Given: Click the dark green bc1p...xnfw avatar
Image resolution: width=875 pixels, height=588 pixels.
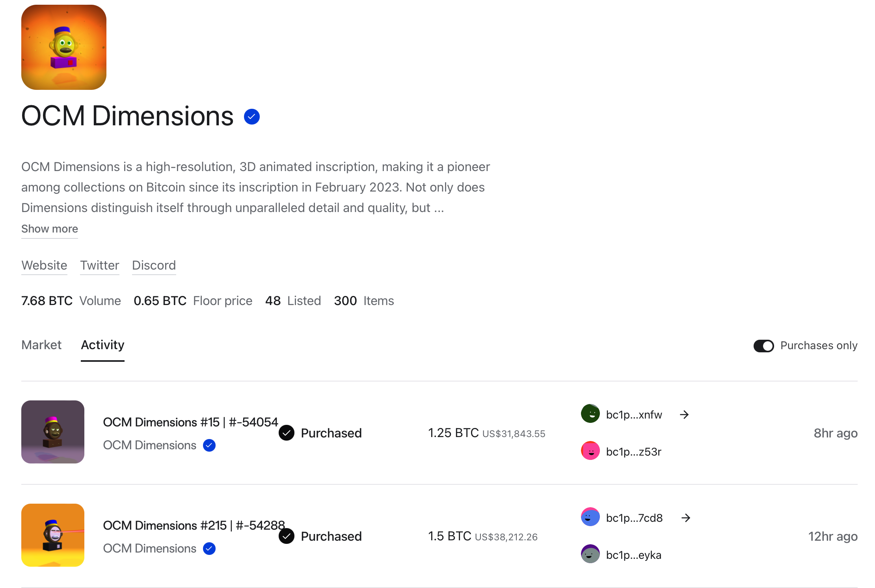Looking at the screenshot, I should tap(590, 414).
